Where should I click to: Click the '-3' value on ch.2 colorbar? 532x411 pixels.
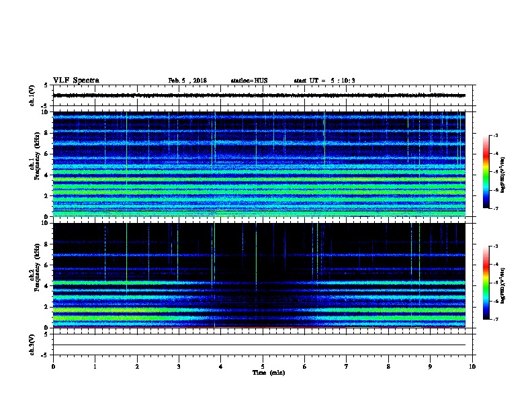[495, 246]
